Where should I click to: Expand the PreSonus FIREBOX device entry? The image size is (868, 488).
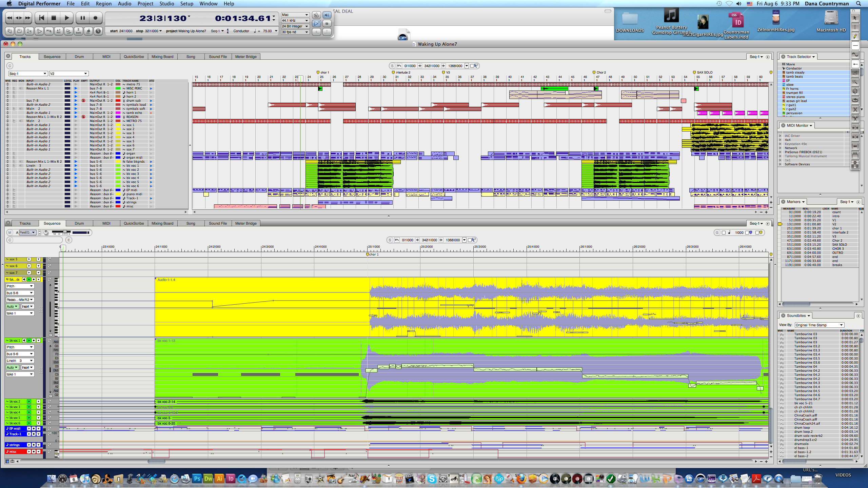780,152
